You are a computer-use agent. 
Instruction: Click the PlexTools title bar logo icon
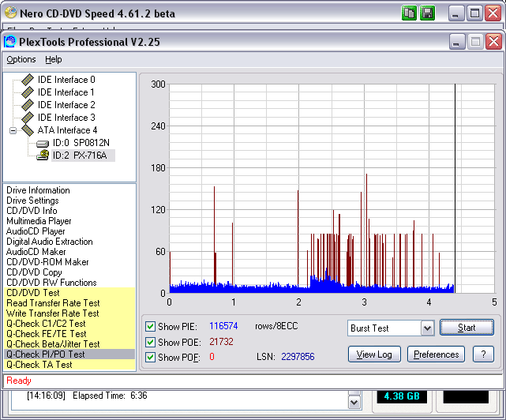[10, 42]
